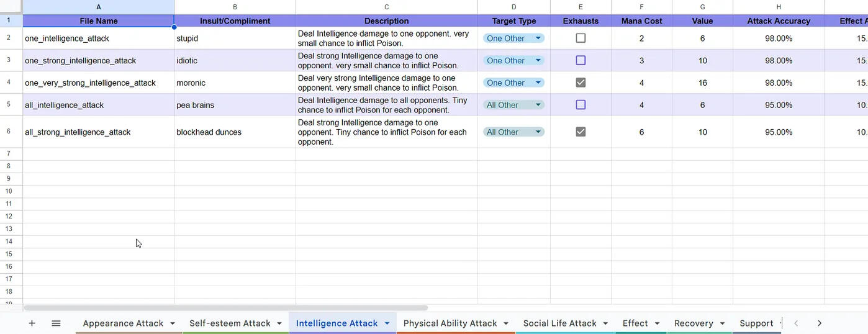Open Social Life Attack tab menu arrow
Viewport: 868px width, 334px height.
(605, 323)
